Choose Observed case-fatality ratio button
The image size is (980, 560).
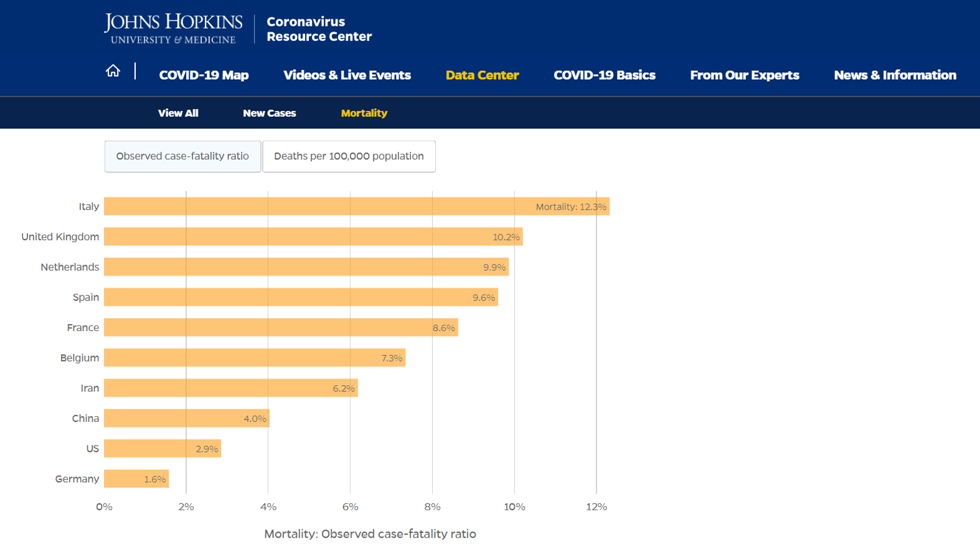(182, 156)
